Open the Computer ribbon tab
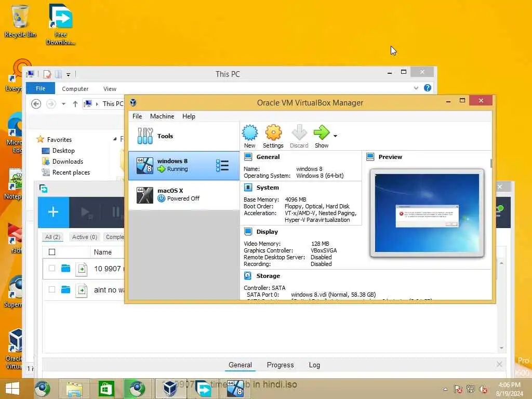 pyautogui.click(x=75, y=88)
